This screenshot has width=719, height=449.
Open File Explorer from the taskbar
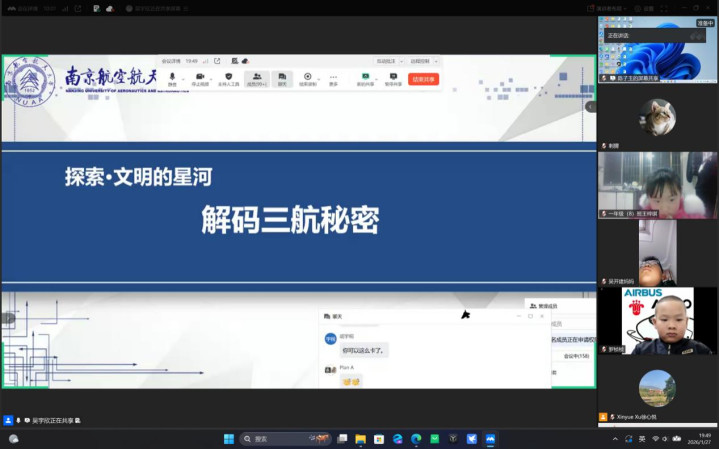coord(360,439)
